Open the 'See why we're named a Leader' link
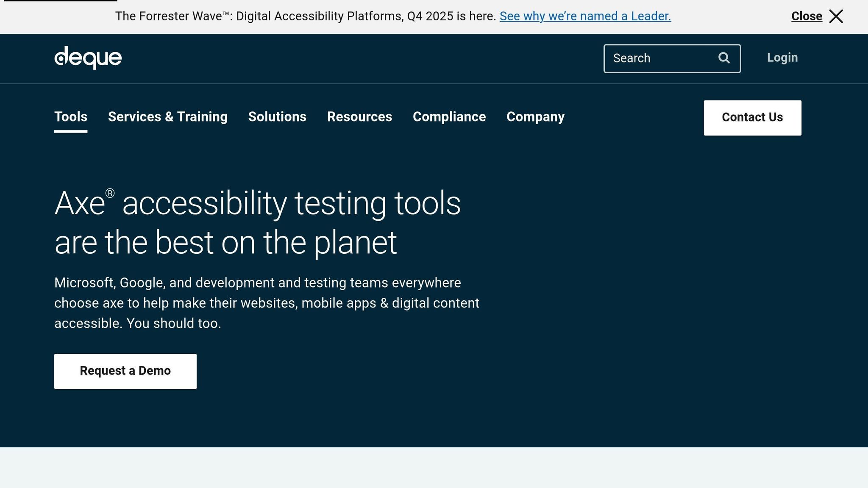This screenshot has width=868, height=488. tap(585, 17)
